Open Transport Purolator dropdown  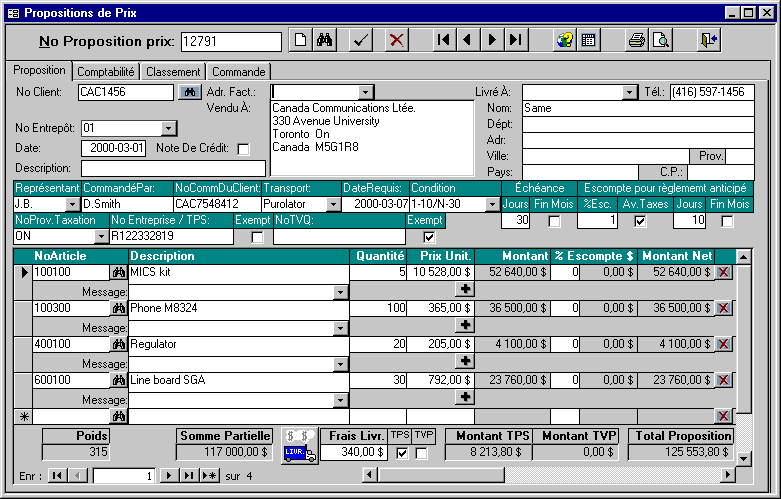coord(333,204)
